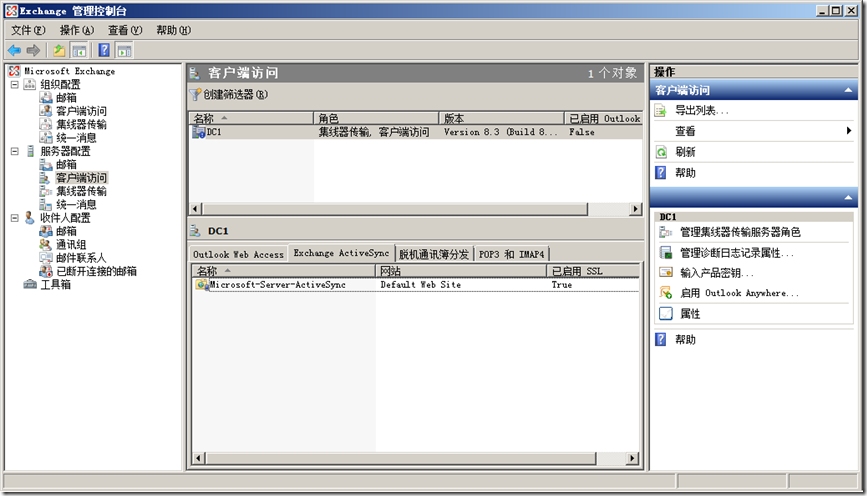Switch to Exchange ActiveSync tab
Viewport: 867px width, 496px height.
click(x=341, y=253)
